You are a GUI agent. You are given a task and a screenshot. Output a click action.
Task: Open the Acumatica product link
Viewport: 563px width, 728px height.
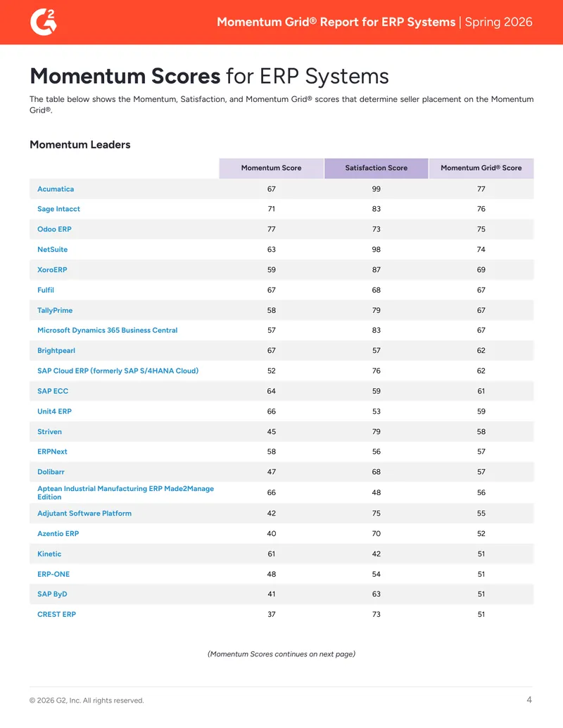56,189
